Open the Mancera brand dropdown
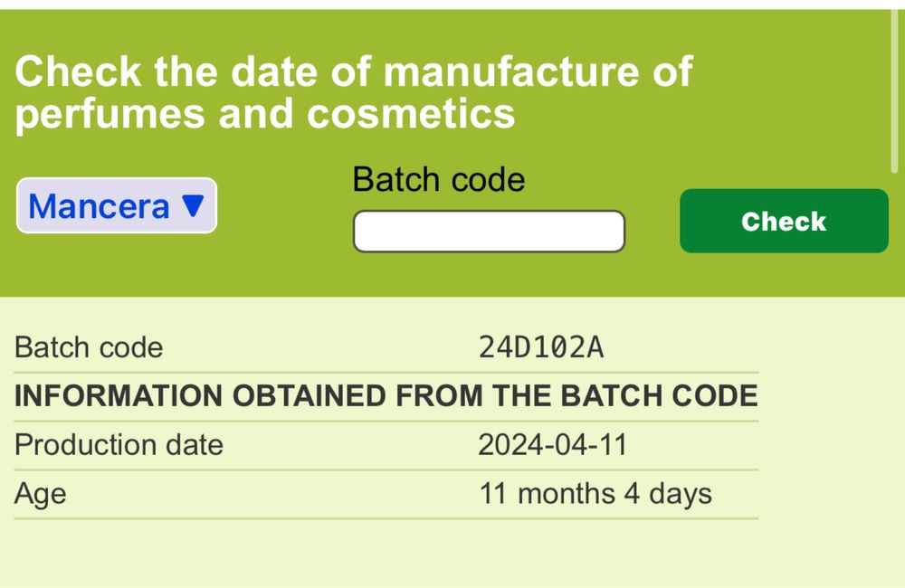This screenshot has height=588, width=905. [117, 206]
